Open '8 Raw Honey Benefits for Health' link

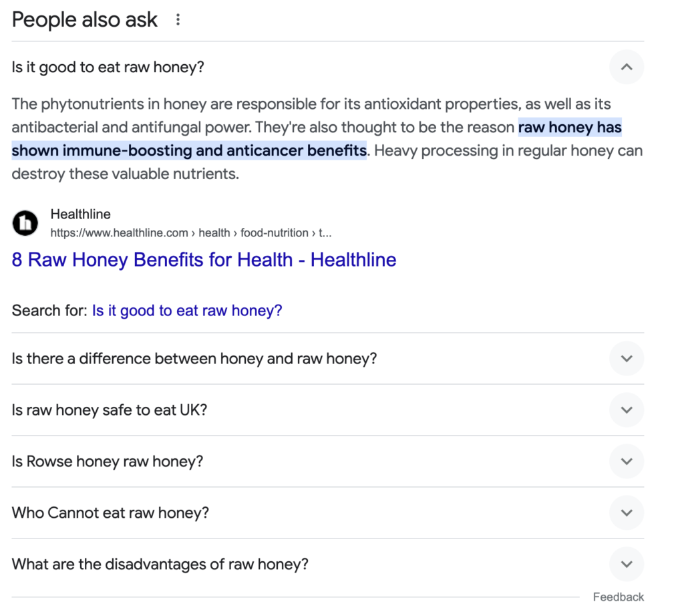(204, 260)
